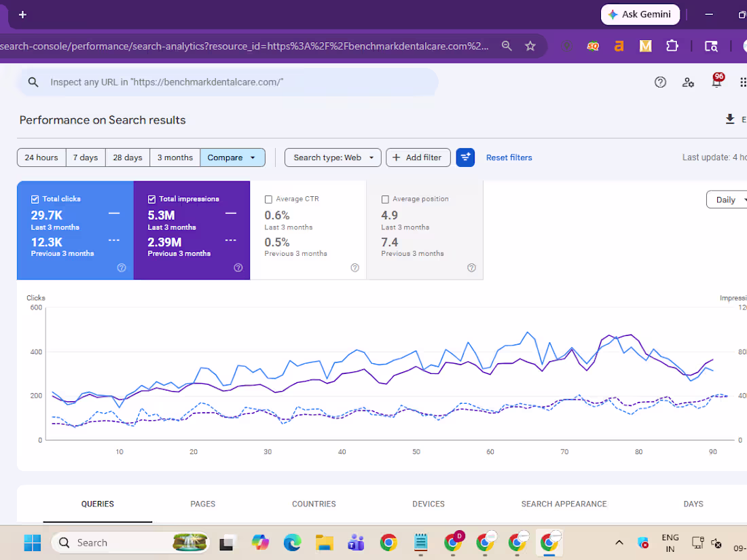747x560 pixels.
Task: Open the Extensions puzzle icon
Action: [x=672, y=46]
